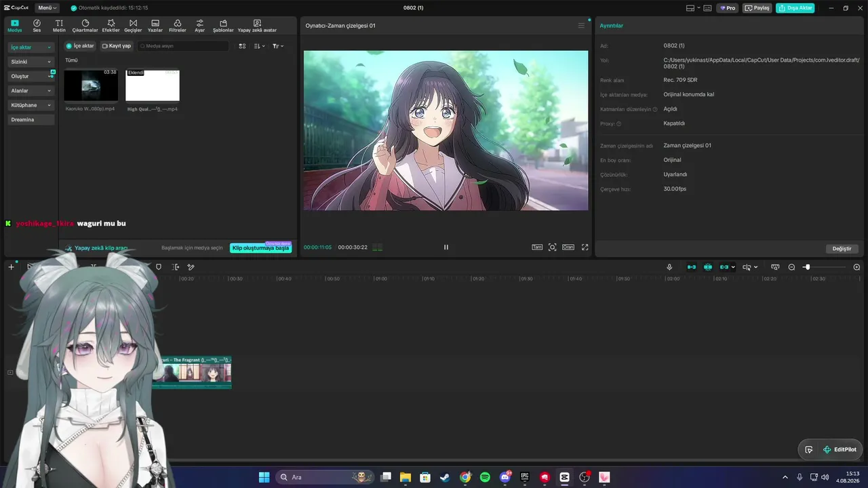Image resolution: width=868 pixels, height=488 pixels.
Task: Open the media filter dropdown
Action: 278,46
